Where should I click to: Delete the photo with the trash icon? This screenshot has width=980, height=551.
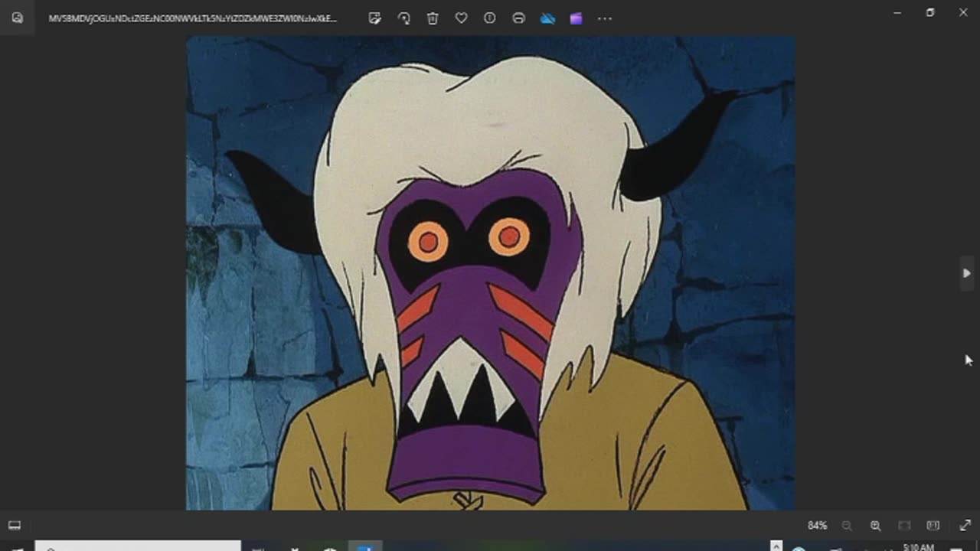tap(433, 18)
